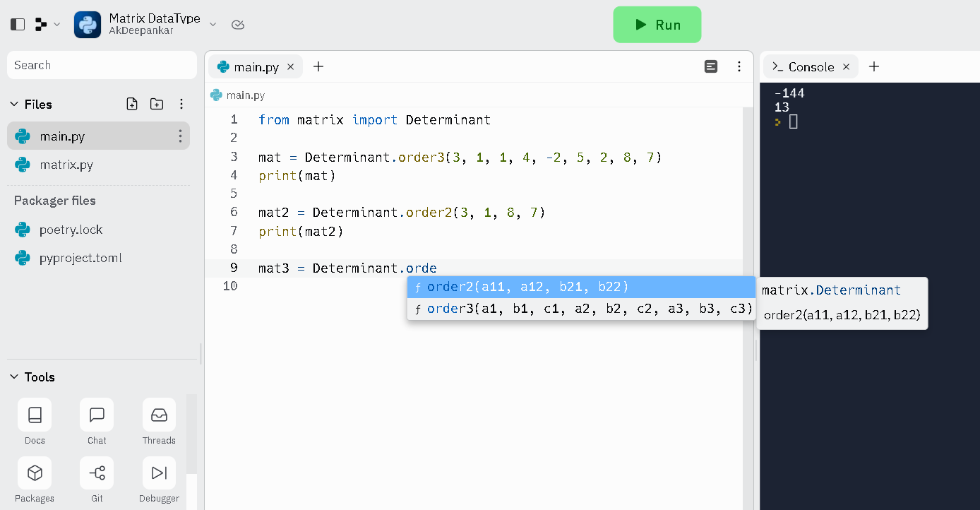Open the Packages tool
Viewport: 980px width, 510px height.
point(34,480)
